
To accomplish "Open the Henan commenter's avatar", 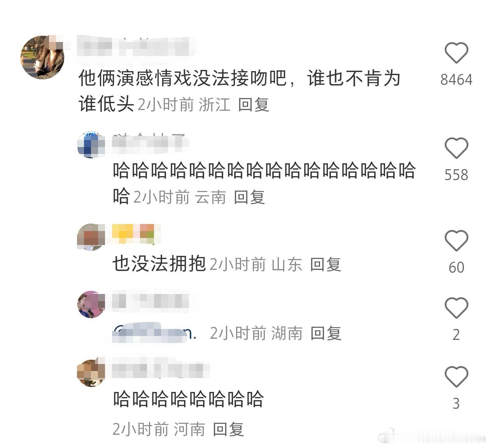I will tap(91, 373).
